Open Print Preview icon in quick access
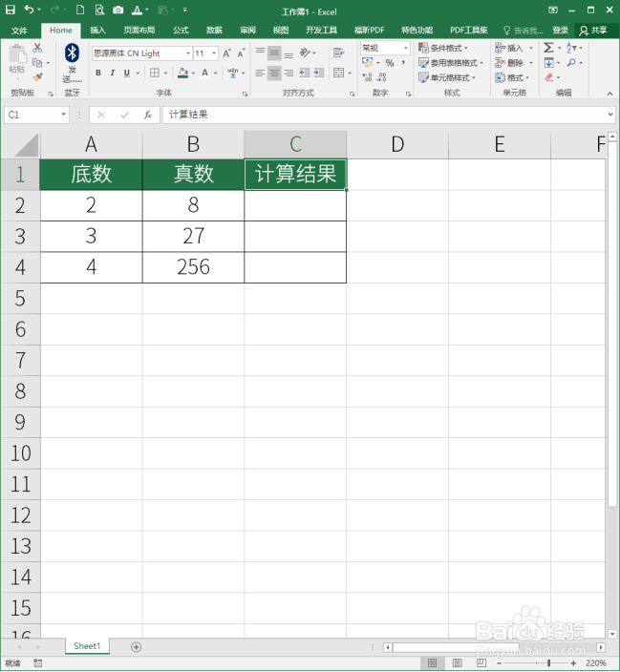620x672 pixels. pos(99,10)
